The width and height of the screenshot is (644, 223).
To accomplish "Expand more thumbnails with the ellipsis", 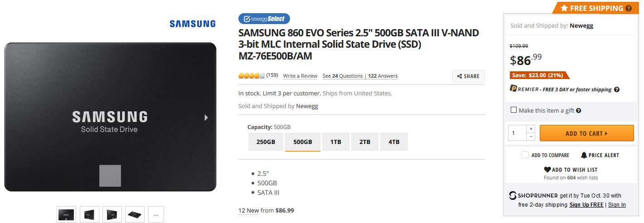I will click(x=156, y=214).
